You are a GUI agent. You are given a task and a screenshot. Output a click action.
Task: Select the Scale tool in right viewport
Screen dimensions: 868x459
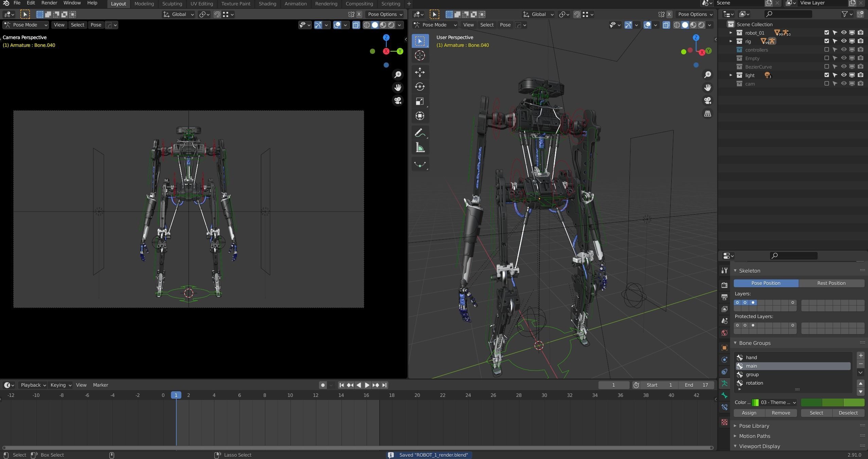[420, 101]
